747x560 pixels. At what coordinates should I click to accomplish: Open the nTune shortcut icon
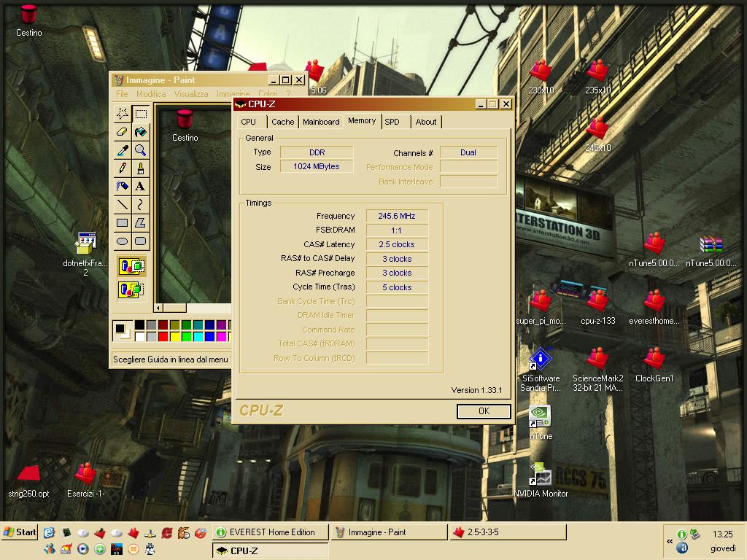(541, 422)
